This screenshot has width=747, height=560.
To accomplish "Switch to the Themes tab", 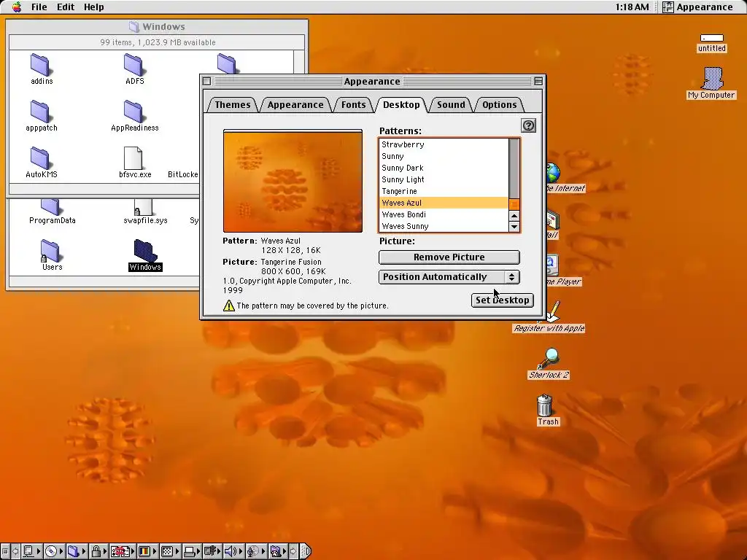I will pos(233,105).
